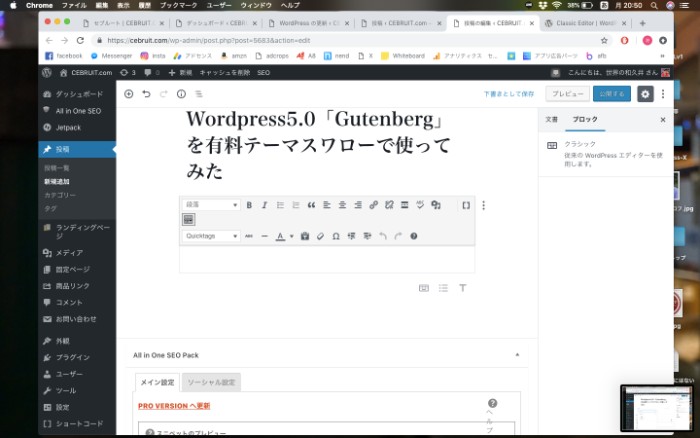Screen dimensions: 700x438
Task: Insert a blockquote in classic toolbar
Action: coord(311,205)
